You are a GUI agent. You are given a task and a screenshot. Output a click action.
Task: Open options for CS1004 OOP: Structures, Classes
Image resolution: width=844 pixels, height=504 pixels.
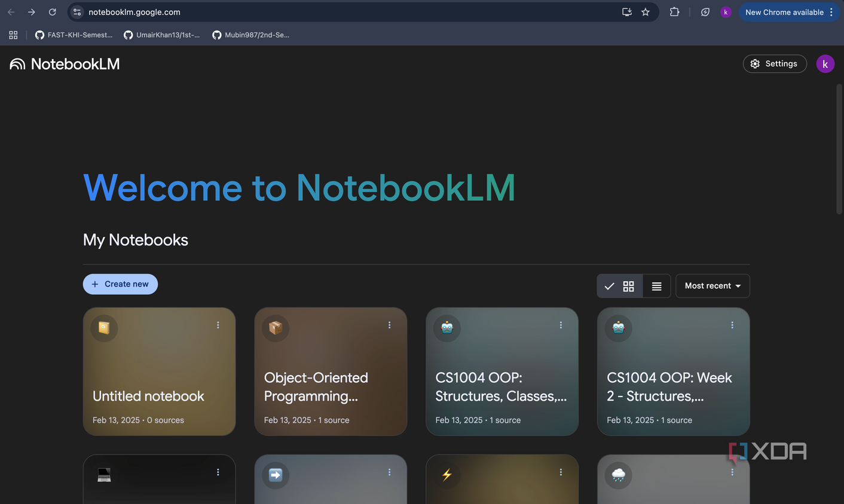(561, 325)
